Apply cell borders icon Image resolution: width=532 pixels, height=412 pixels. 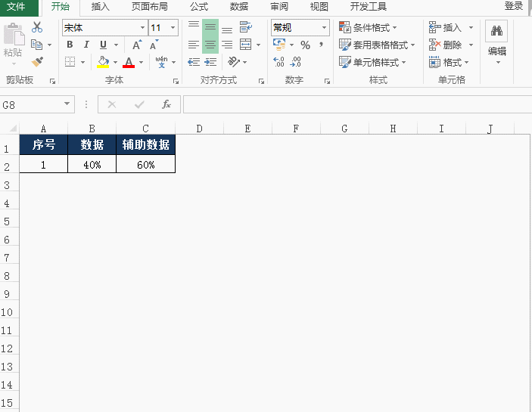tap(70, 62)
